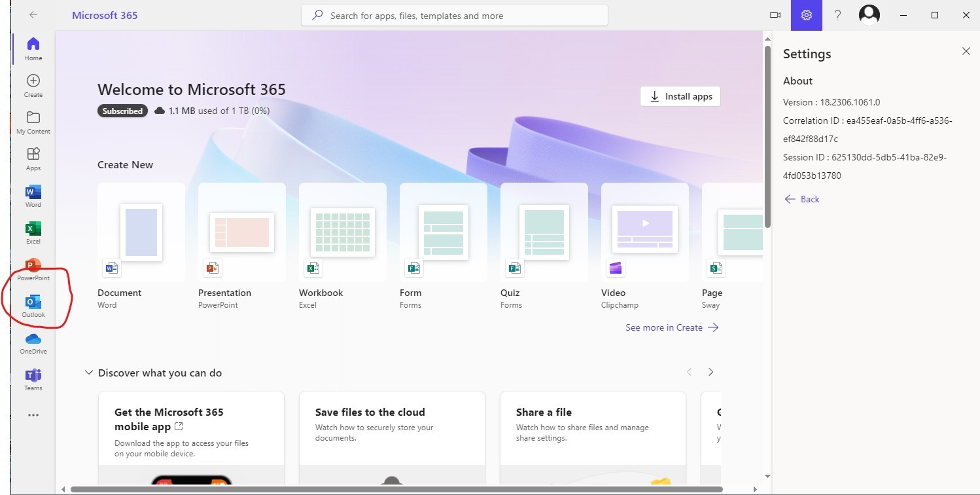Click the Subscribed badge
The height and width of the screenshot is (495, 980).
(x=122, y=111)
